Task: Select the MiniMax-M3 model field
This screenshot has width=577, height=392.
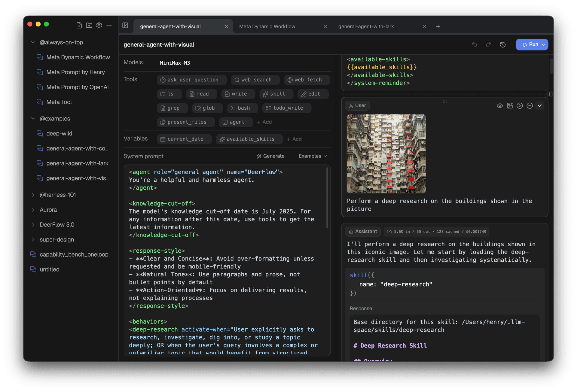Action: 175,63
